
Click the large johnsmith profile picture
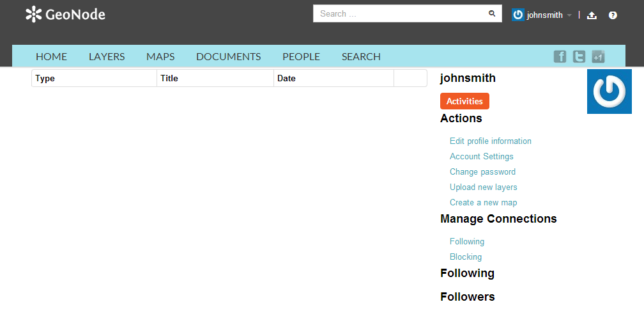point(609,91)
